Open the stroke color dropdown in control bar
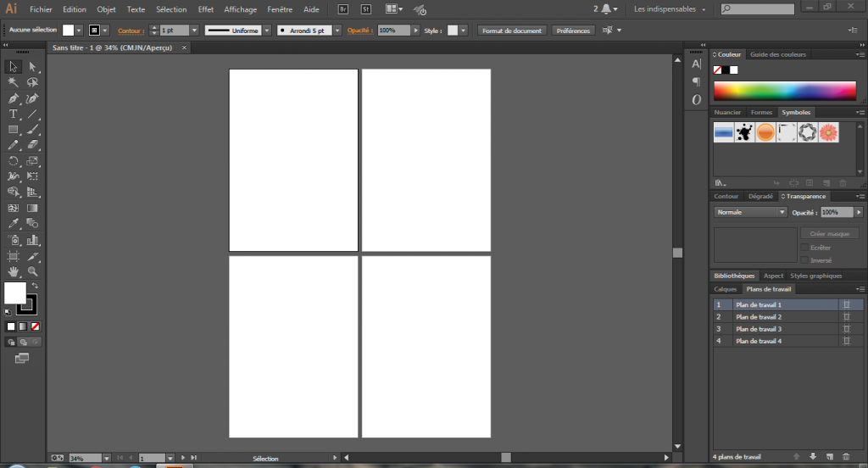868x468 pixels. (105, 31)
